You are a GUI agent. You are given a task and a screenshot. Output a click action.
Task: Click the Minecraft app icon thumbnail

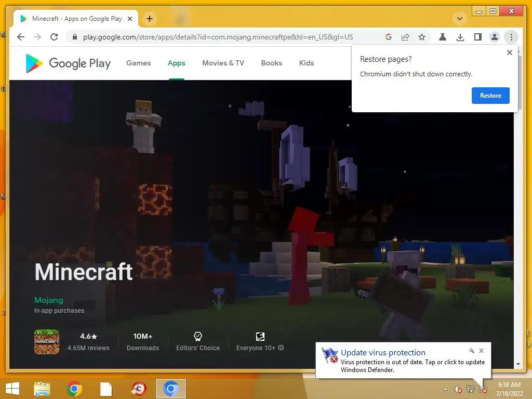point(47,342)
